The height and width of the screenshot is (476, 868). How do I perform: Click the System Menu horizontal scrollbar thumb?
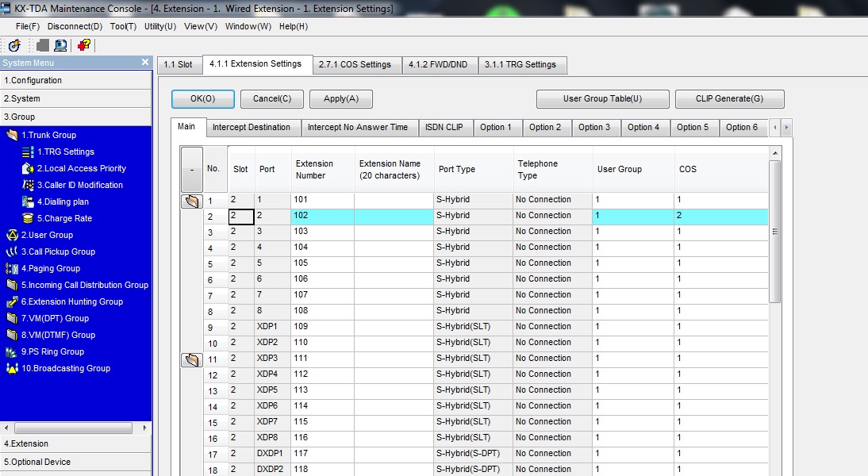[73, 428]
